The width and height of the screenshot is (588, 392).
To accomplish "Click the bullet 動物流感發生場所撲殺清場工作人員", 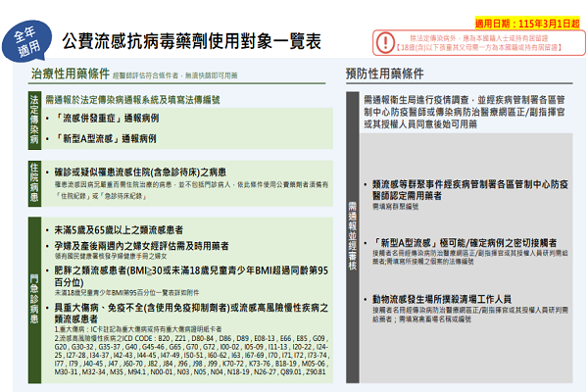I will pyautogui.click(x=442, y=299).
